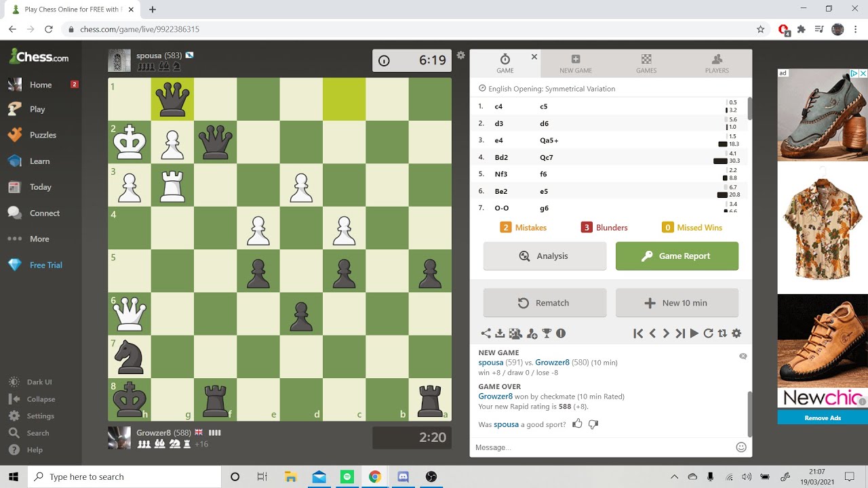Image resolution: width=868 pixels, height=488 pixels.
Task: Open Learn in the sidebar
Action: [x=39, y=161]
